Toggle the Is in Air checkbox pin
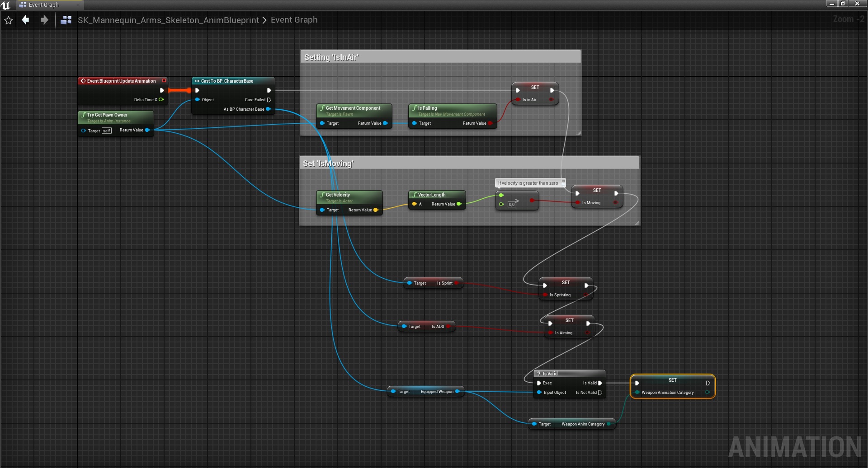The image size is (868, 468). coord(518,100)
